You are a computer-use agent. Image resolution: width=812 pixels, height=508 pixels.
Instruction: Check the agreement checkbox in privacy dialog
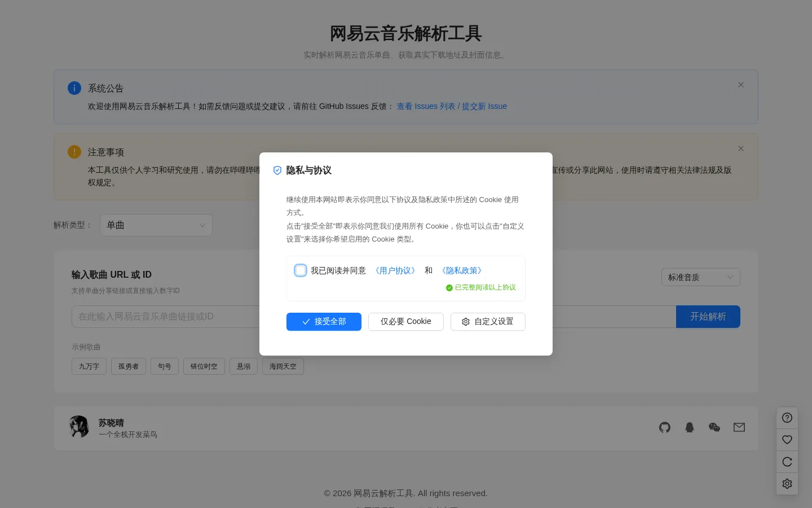click(301, 270)
